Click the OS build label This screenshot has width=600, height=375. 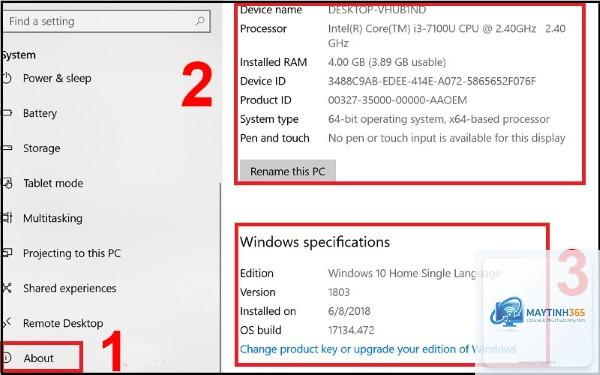click(x=261, y=330)
